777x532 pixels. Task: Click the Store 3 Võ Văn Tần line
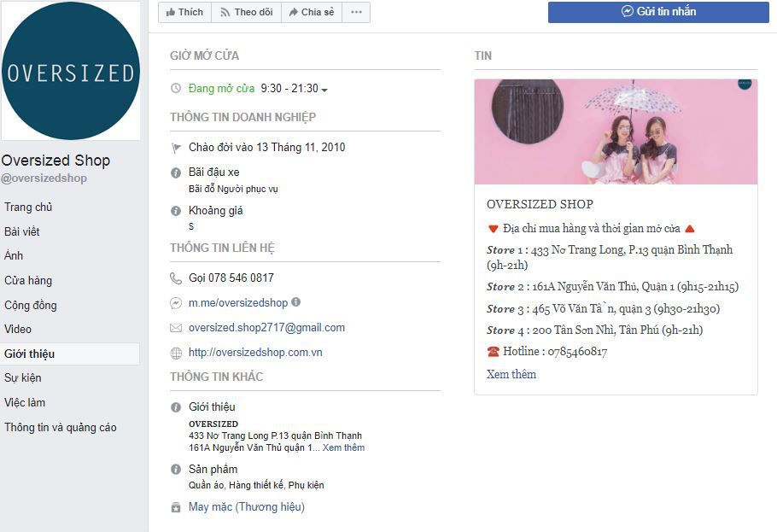(x=603, y=308)
